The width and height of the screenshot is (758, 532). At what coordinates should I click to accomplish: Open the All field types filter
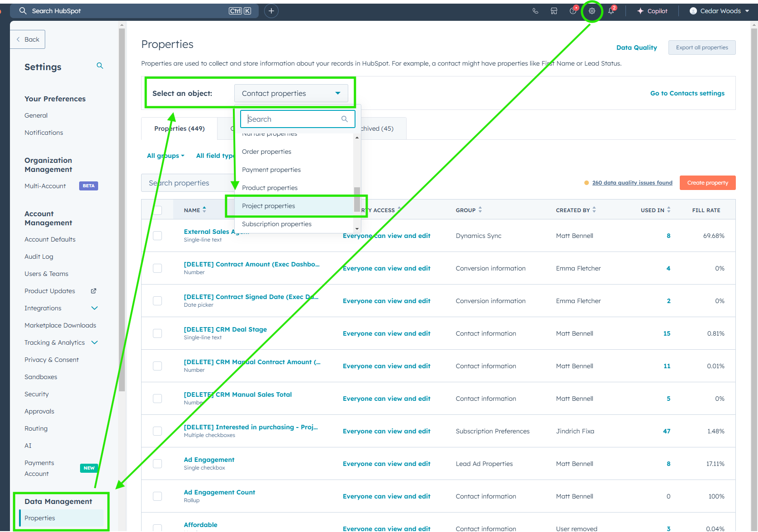[215, 156]
